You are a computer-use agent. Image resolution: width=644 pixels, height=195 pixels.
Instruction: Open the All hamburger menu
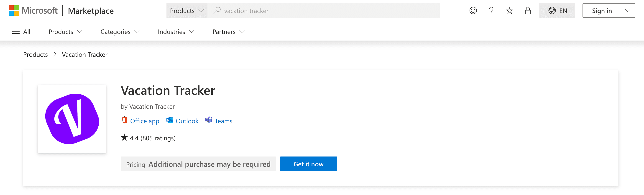point(21,32)
